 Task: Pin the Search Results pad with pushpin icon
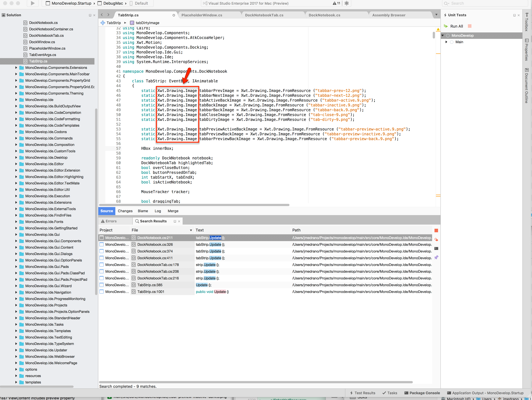pyautogui.click(x=436, y=257)
